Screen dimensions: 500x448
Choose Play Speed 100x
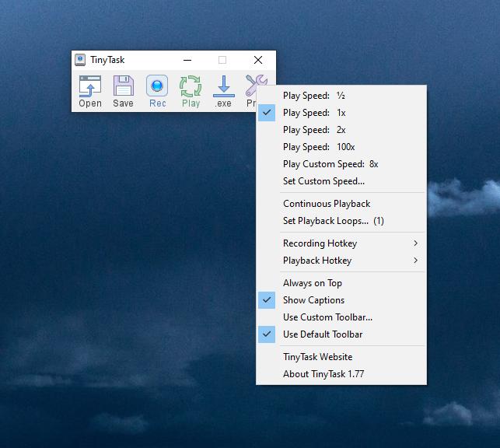pos(319,147)
